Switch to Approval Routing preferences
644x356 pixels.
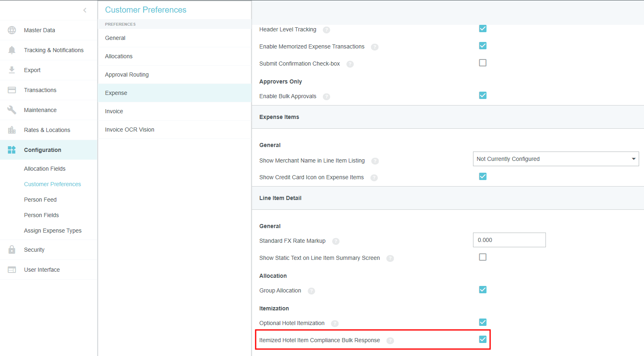pyautogui.click(x=127, y=75)
